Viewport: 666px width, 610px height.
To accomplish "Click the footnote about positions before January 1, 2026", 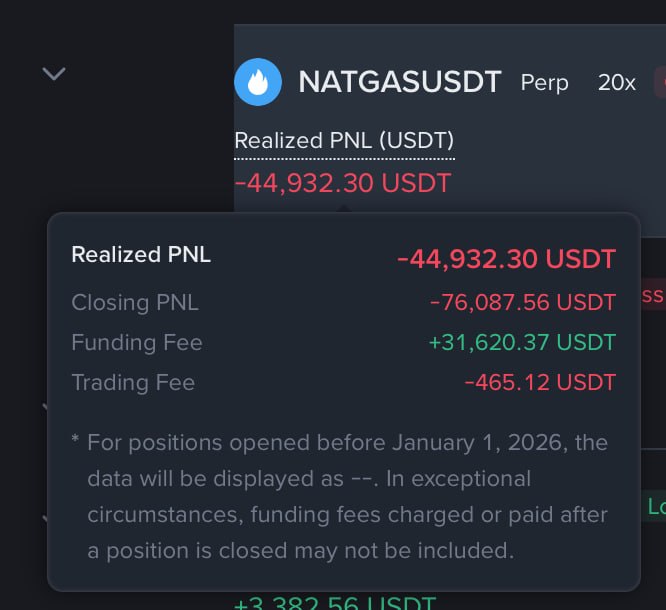I will [340, 497].
